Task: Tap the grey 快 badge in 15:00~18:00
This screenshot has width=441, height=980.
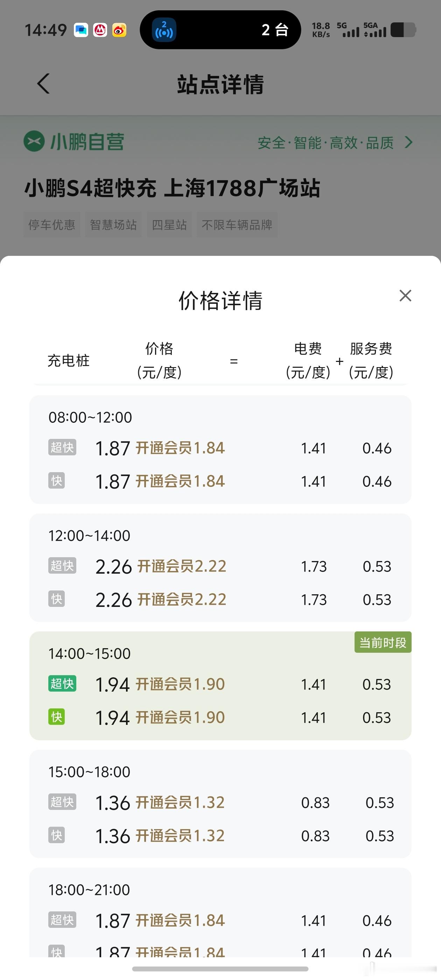Action: click(x=57, y=835)
